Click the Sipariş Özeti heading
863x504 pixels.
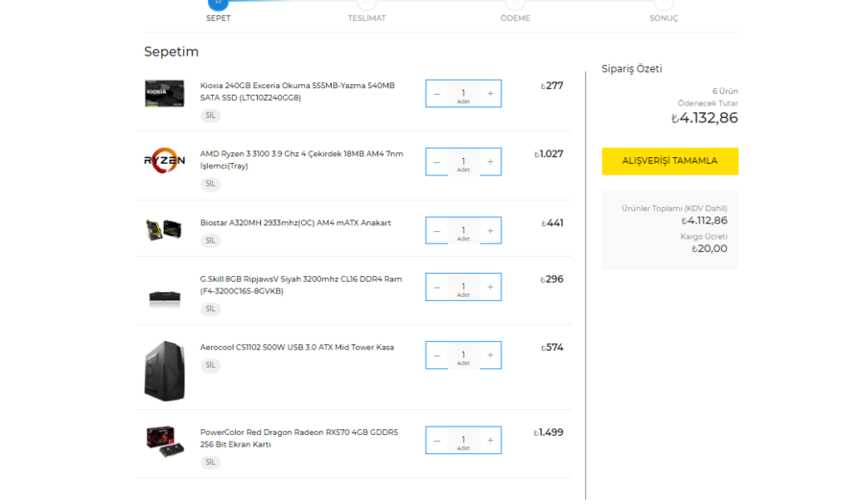coord(632,69)
